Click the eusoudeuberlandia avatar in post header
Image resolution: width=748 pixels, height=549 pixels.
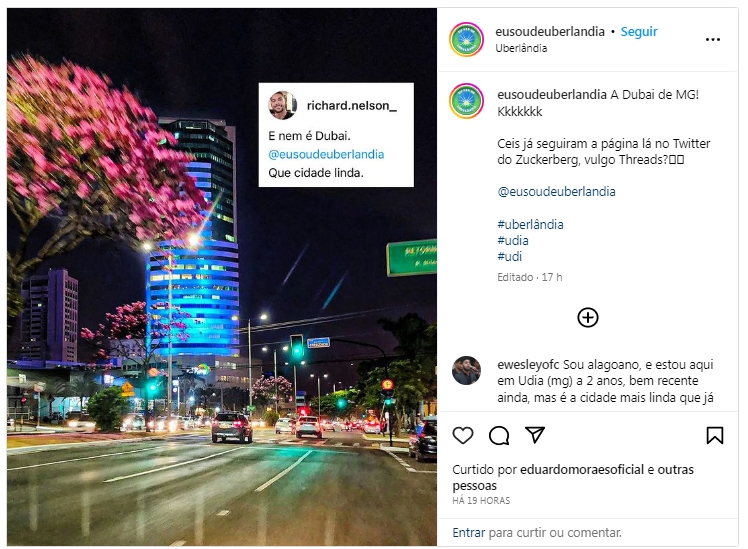click(466, 39)
